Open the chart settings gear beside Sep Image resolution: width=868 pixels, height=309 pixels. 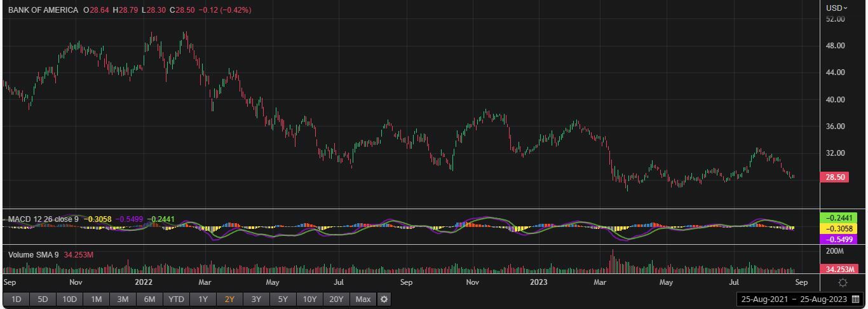(x=843, y=282)
